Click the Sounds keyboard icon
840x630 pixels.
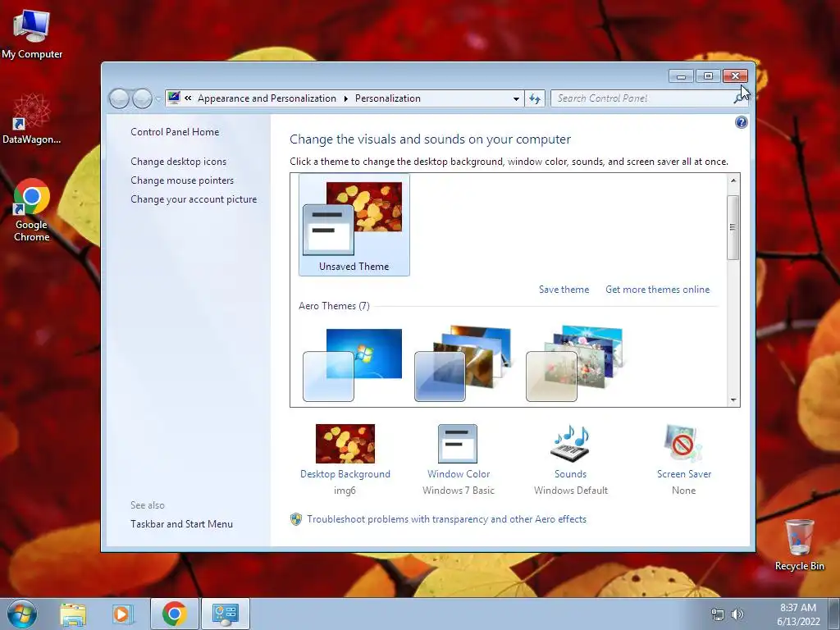571,444
